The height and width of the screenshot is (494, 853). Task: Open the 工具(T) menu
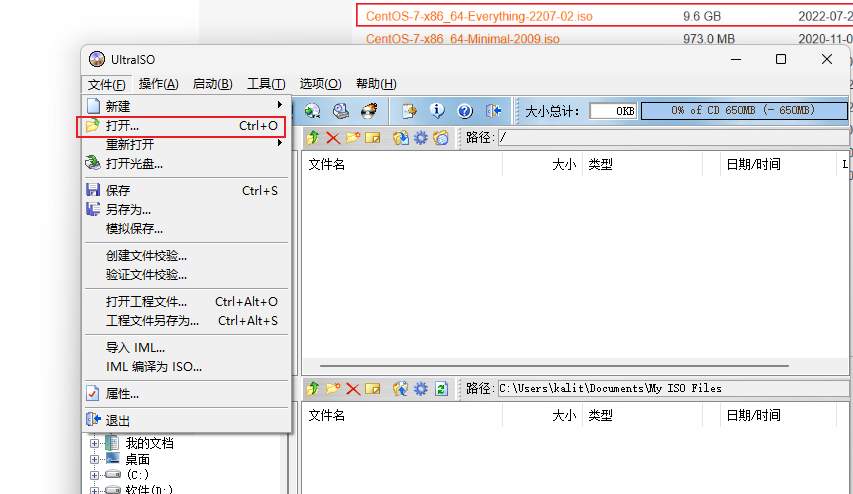point(266,84)
